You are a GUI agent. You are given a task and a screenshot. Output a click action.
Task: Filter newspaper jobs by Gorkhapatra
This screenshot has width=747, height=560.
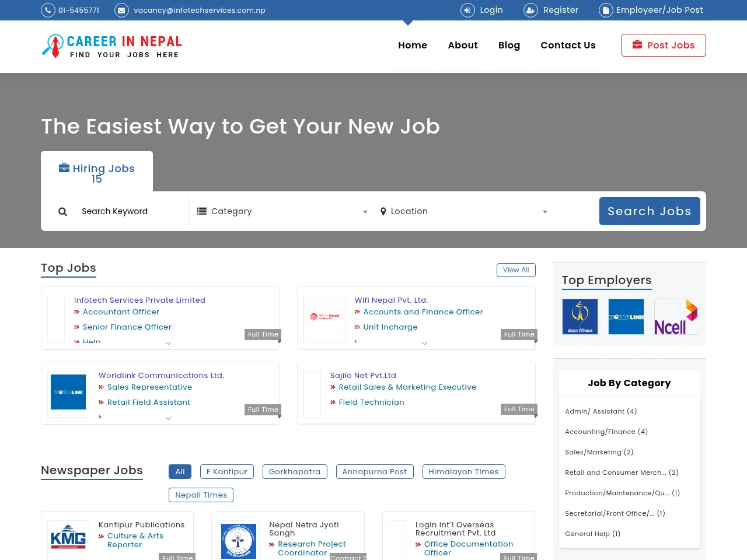point(295,471)
